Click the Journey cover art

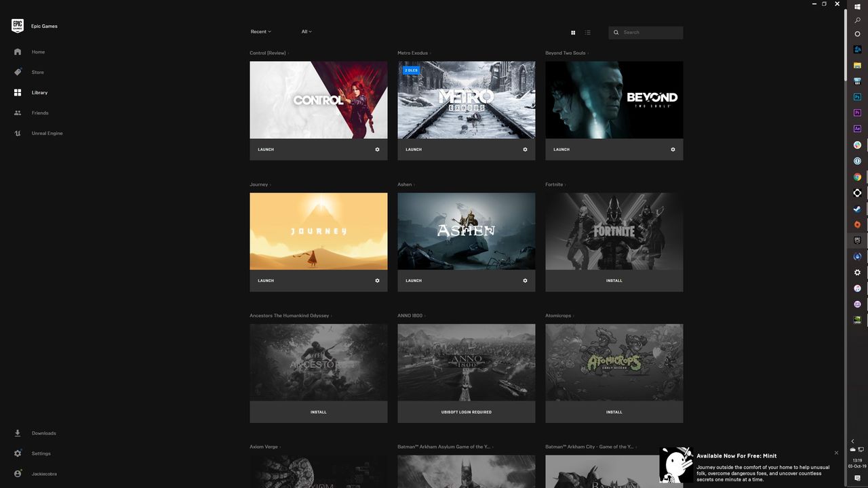tap(318, 231)
